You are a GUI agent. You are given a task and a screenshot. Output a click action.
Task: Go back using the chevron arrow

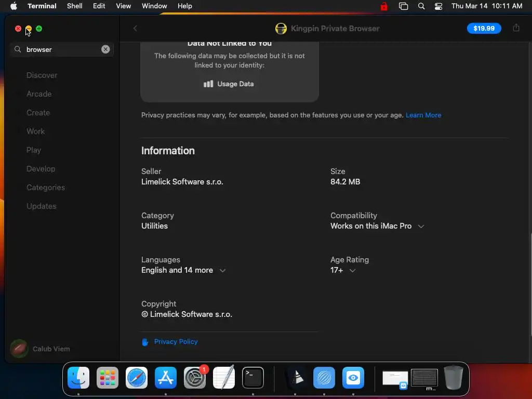coord(135,29)
